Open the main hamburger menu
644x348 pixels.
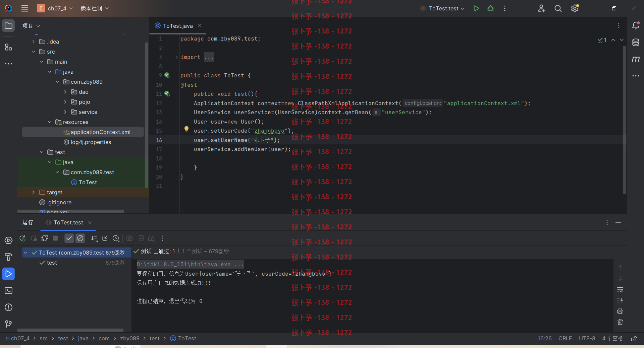click(x=24, y=8)
